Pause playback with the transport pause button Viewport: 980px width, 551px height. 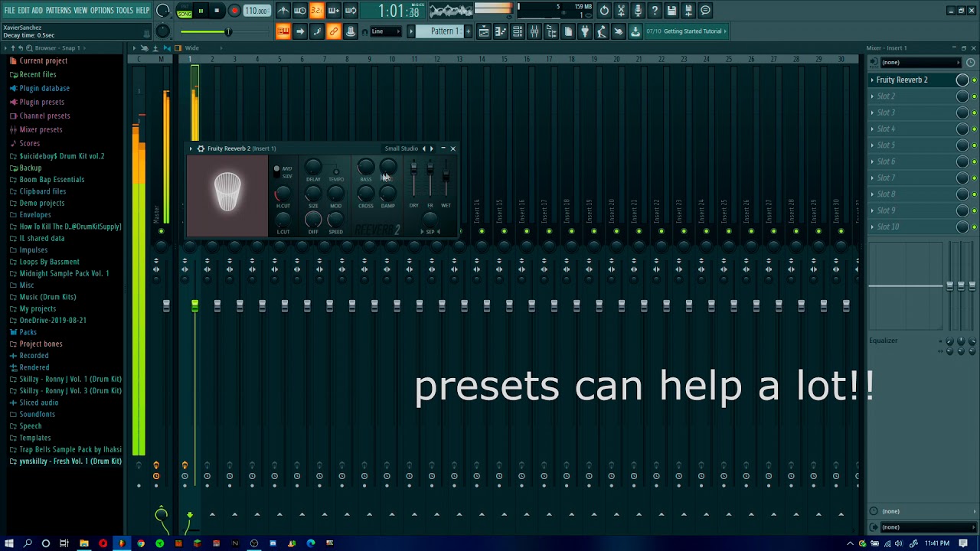[x=201, y=11]
